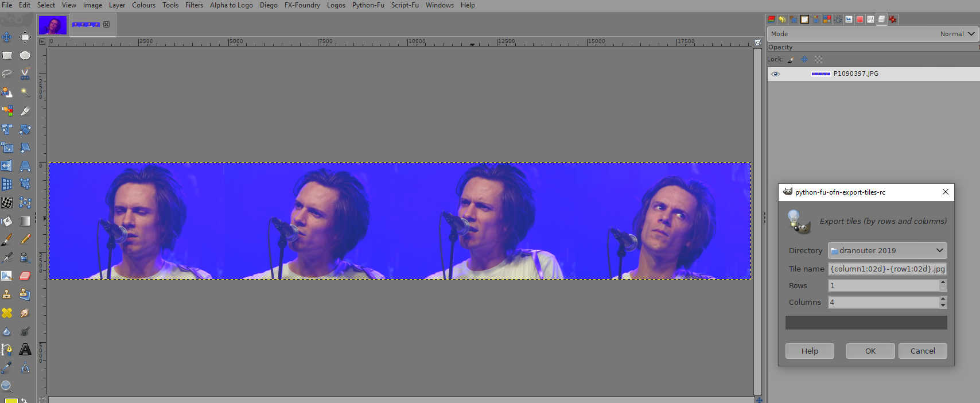This screenshot has height=403, width=980.
Task: Increase the Rows value with up arrow
Action: [x=943, y=282]
